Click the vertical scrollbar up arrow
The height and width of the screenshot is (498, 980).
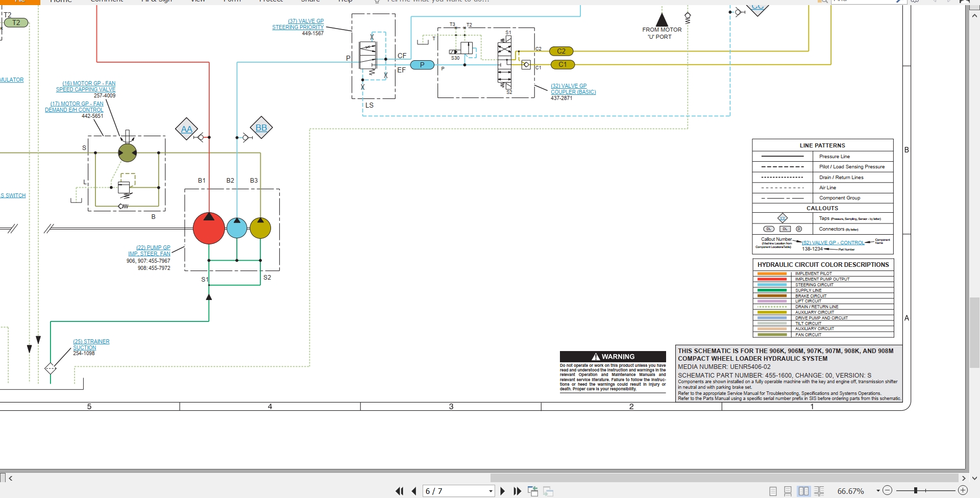coord(974,16)
